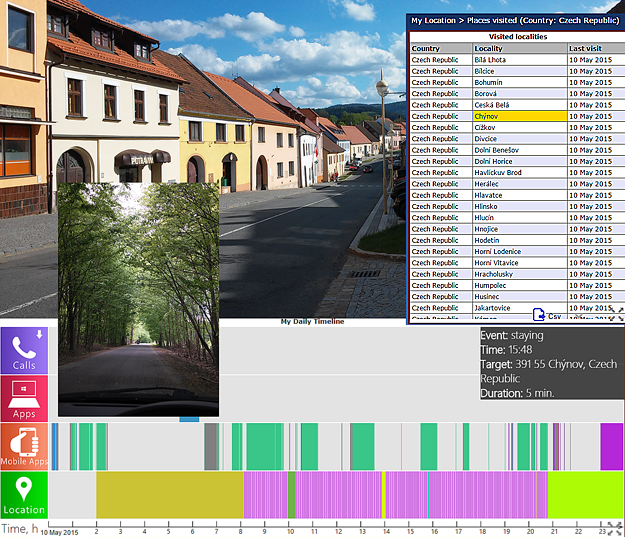Image resolution: width=625 pixels, height=537 pixels.
Task: Click small blue marker below forest photo
Action: (189, 419)
